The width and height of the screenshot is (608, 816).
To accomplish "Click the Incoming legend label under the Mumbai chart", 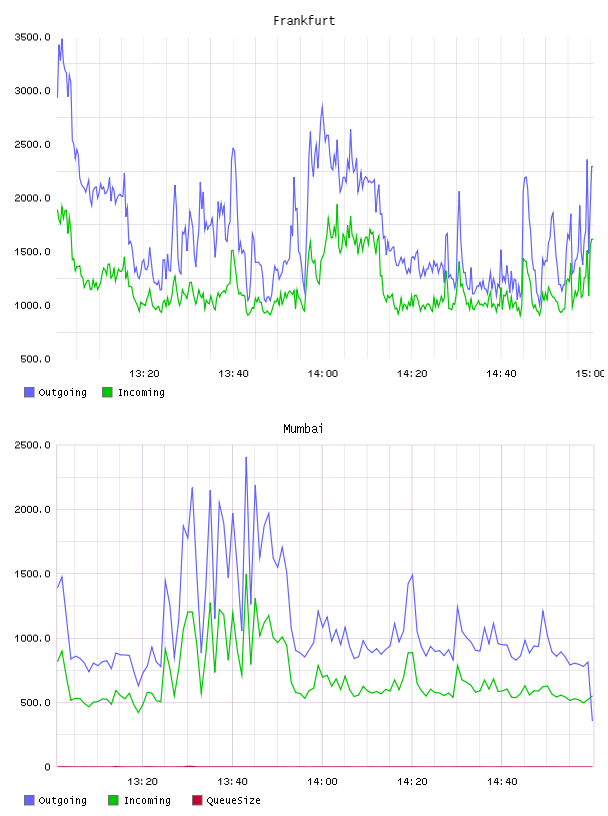I will (147, 801).
